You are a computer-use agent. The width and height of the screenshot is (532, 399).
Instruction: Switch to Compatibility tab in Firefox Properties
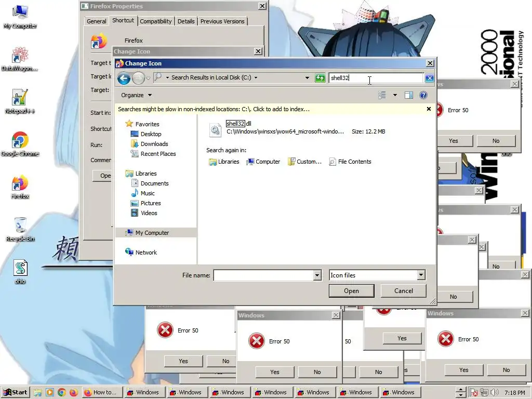(156, 21)
